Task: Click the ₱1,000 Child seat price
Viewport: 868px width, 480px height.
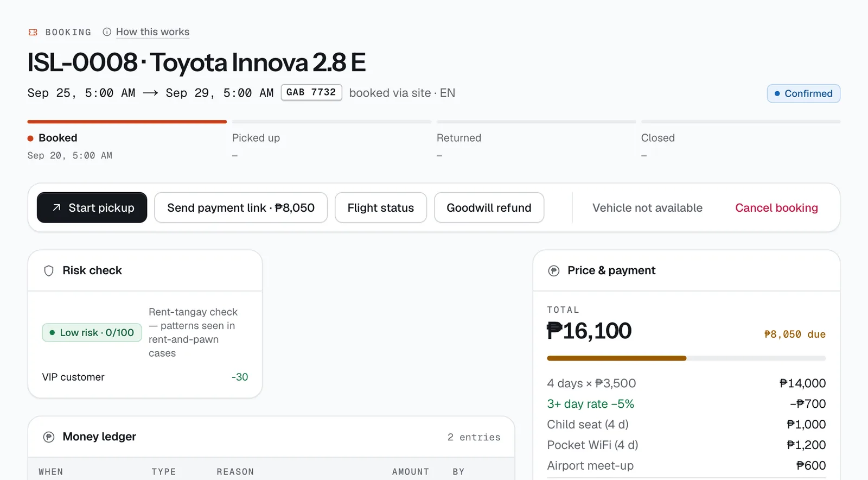Action: [x=806, y=425]
